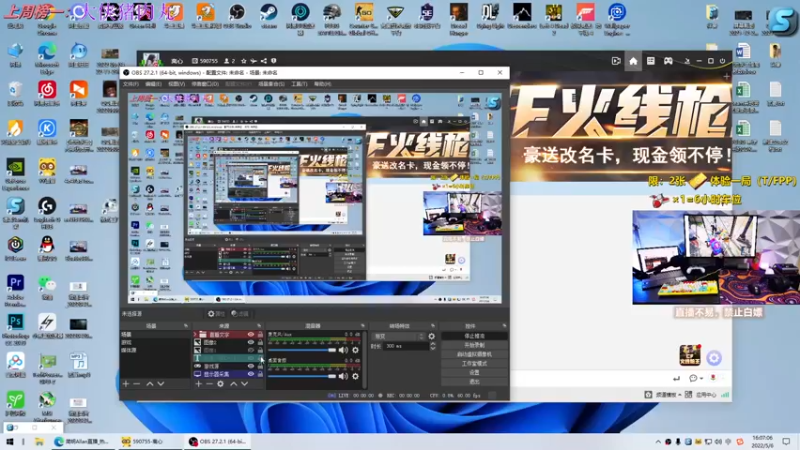Screen dimensions: 800x450
Task: Pop out Controls dock via header icon
Action: click(x=504, y=326)
